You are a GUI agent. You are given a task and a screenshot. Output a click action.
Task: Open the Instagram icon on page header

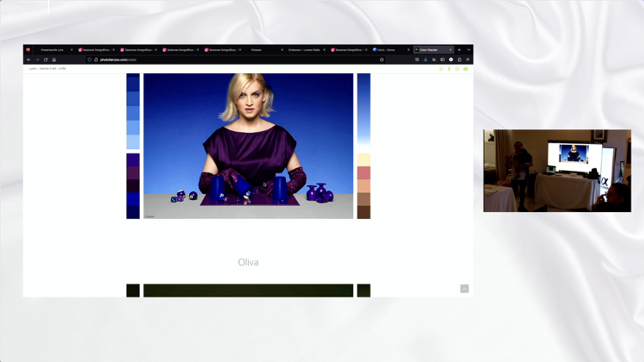(457, 69)
